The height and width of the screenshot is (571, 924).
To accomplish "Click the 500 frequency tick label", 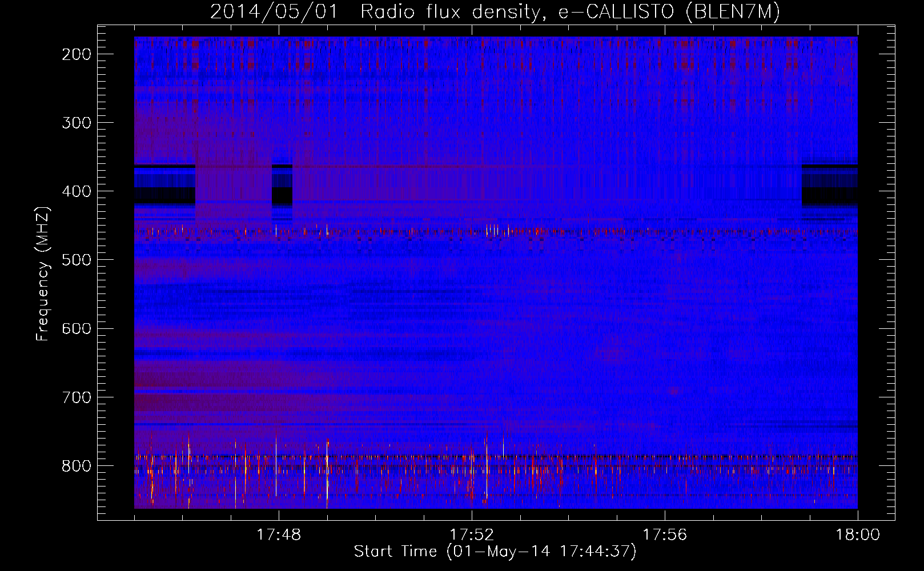I will (76, 260).
